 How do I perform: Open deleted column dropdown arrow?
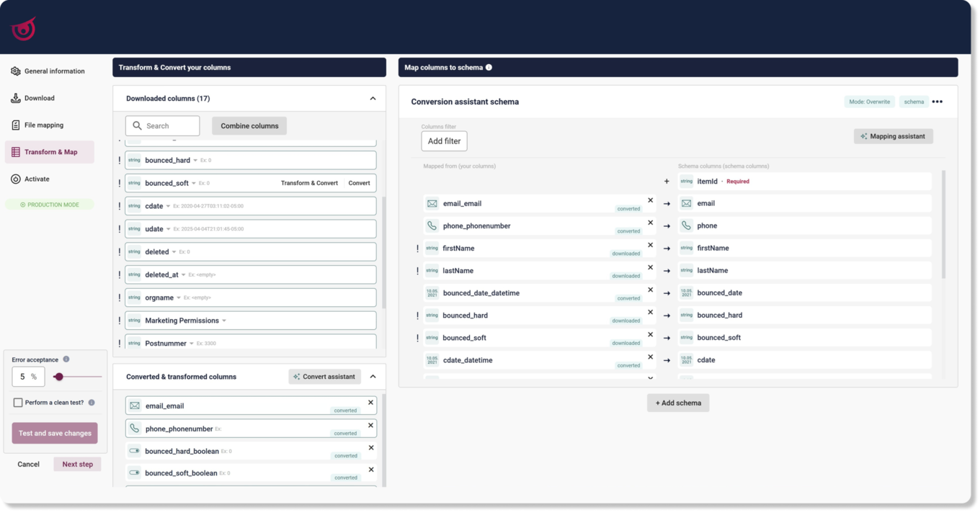174,252
